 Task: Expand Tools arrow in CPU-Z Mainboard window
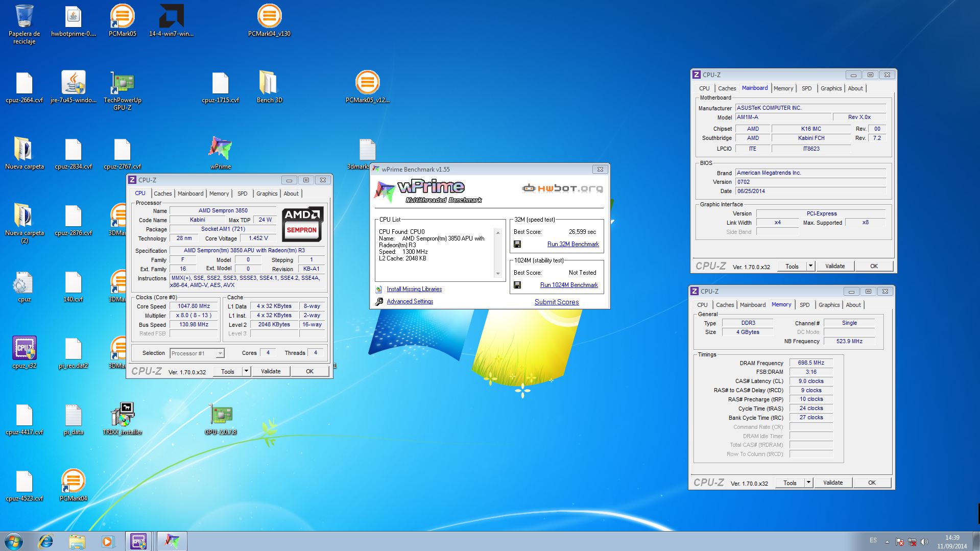pyautogui.click(x=810, y=266)
